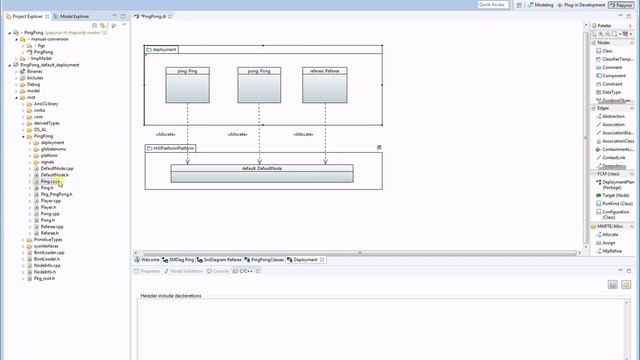Open Project Explorer view menu arrow
The height and width of the screenshot is (360, 640).
click(x=124, y=25)
